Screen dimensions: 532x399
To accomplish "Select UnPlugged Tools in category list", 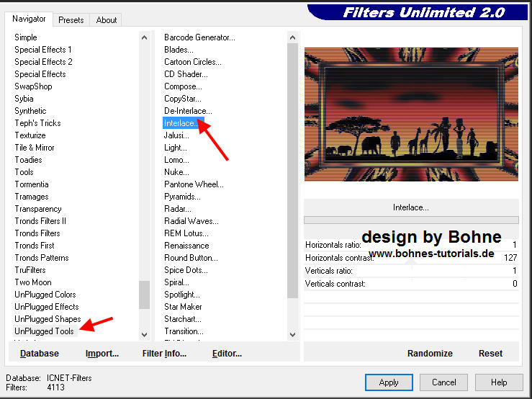I will click(45, 331).
